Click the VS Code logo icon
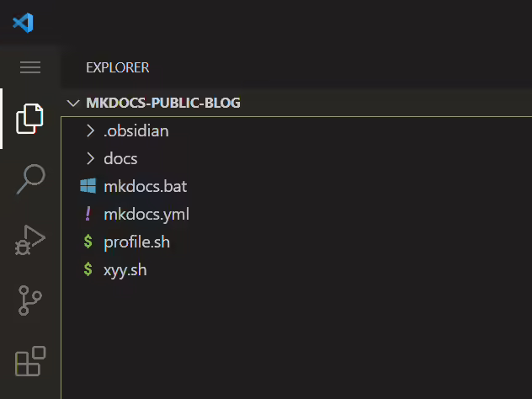 [x=23, y=23]
